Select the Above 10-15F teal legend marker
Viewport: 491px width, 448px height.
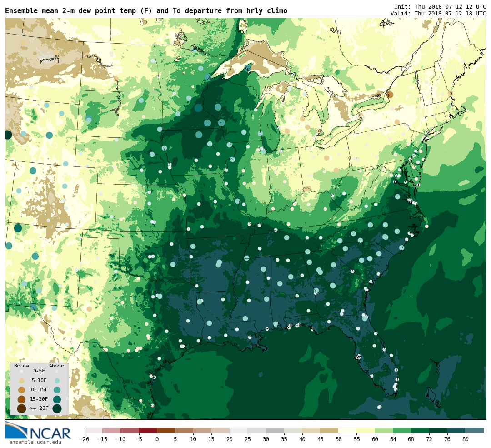click(57, 390)
